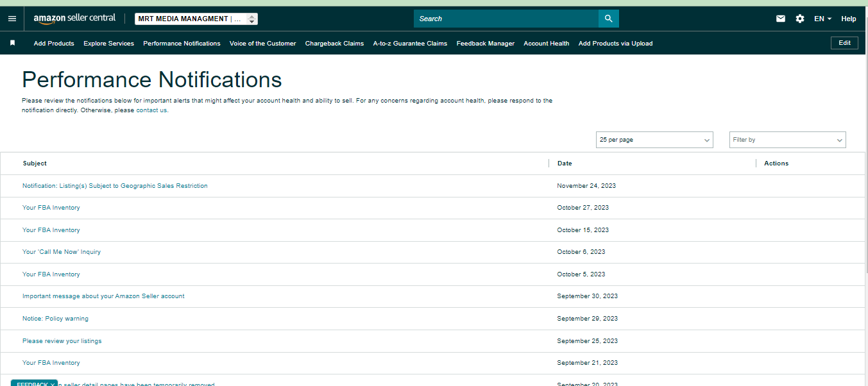
Task: Open Your FBA Inventory from September 21
Action: 51,363
